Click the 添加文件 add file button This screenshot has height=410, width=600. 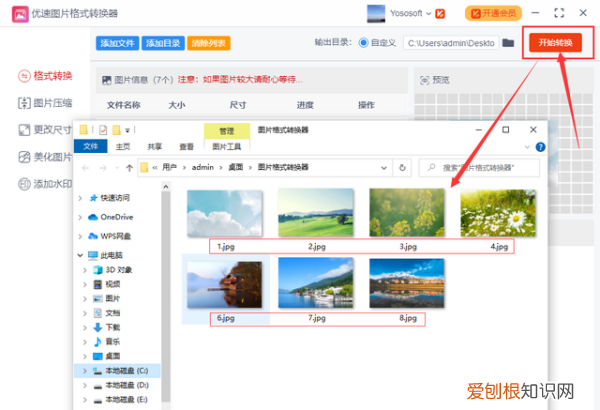tap(117, 43)
